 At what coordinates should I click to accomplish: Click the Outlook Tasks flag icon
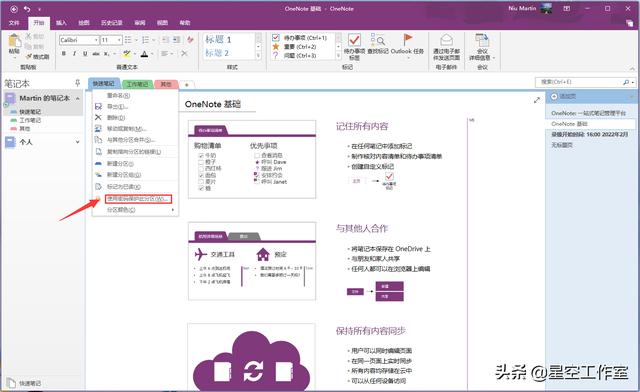[407, 40]
